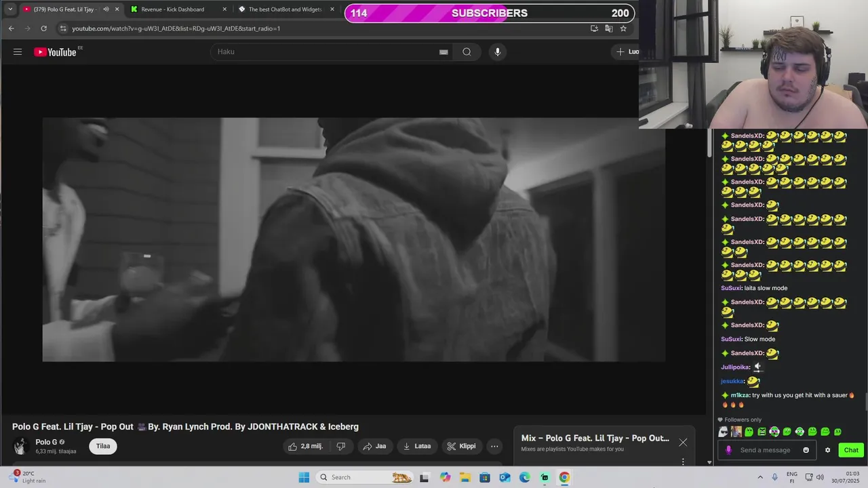Create a clip with the Klippi button
The width and height of the screenshot is (868, 488).
coord(462,446)
